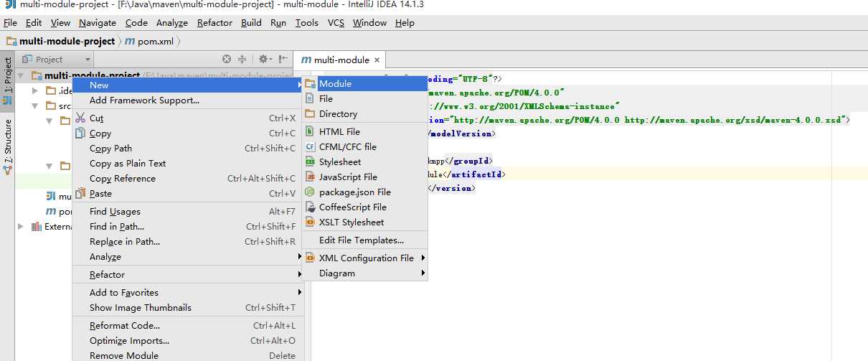
Task: Click the File icon in New submenu
Action: pos(311,98)
